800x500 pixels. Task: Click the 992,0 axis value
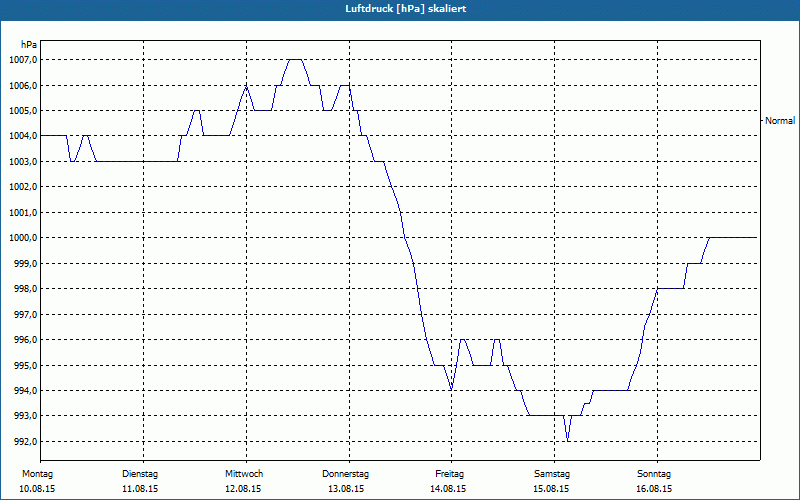(x=25, y=441)
